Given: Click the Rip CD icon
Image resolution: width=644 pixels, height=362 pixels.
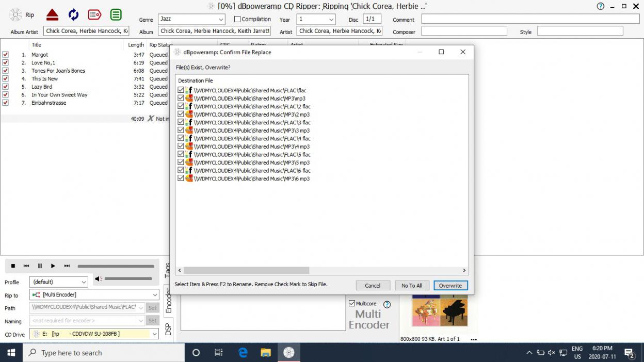Looking at the screenshot, I should click(x=16, y=15).
